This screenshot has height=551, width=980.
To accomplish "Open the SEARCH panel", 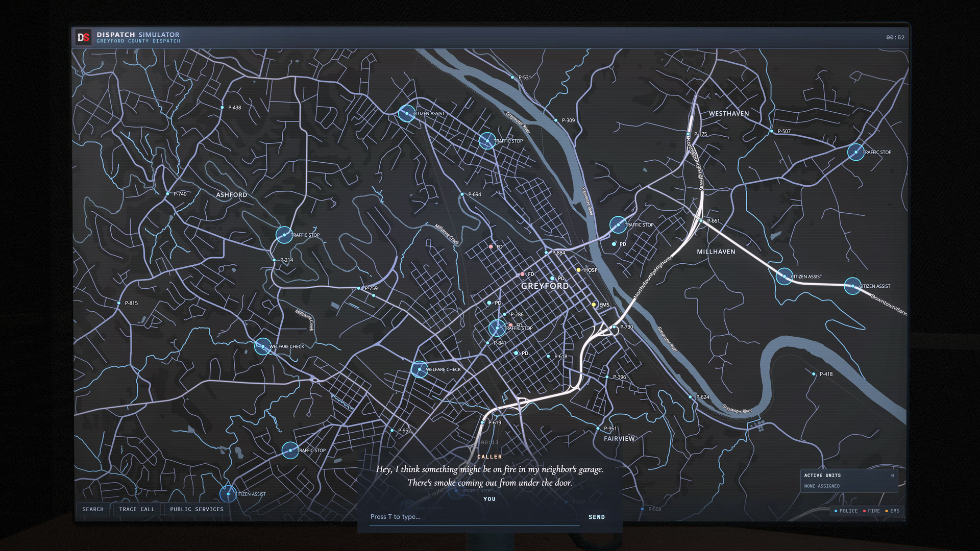I will click(93, 509).
